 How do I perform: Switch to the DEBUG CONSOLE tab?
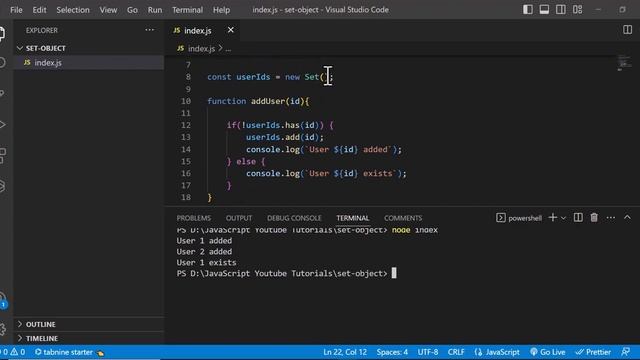pyautogui.click(x=294, y=218)
